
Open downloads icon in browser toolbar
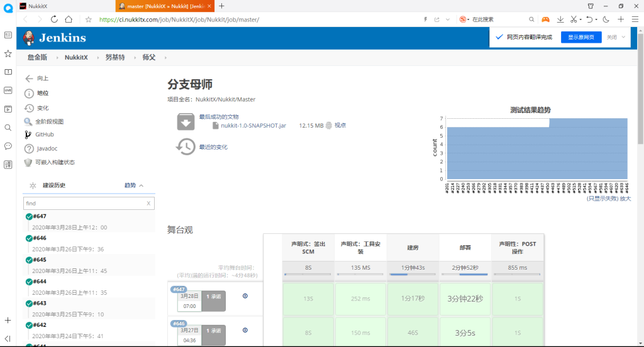coord(560,19)
